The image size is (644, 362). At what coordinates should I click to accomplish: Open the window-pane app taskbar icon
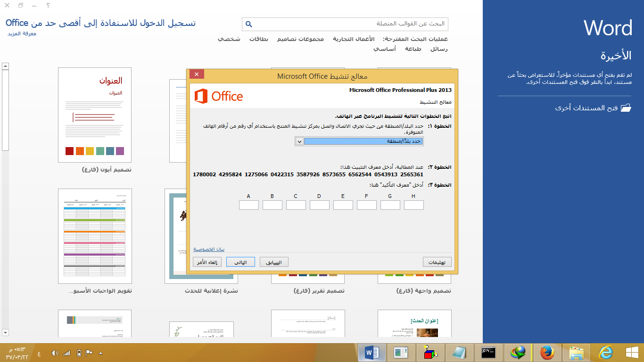tap(401, 353)
